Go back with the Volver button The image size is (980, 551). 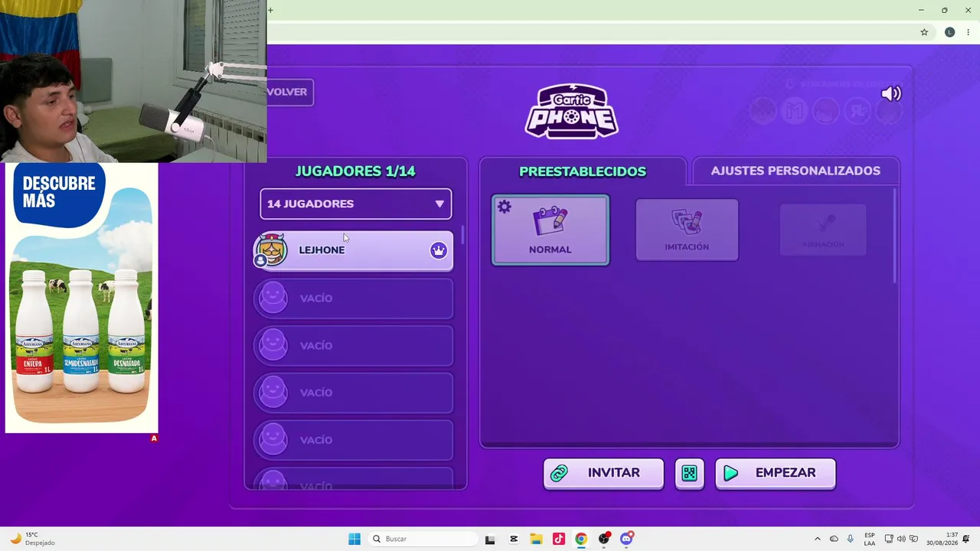[289, 92]
